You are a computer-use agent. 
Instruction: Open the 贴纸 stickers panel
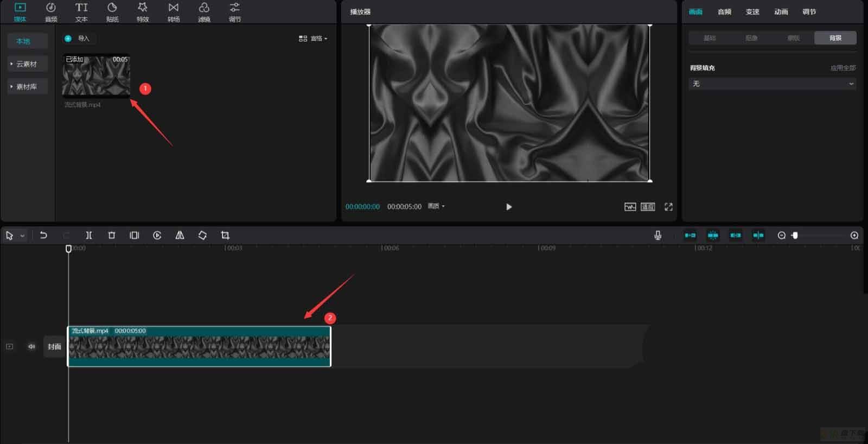112,12
